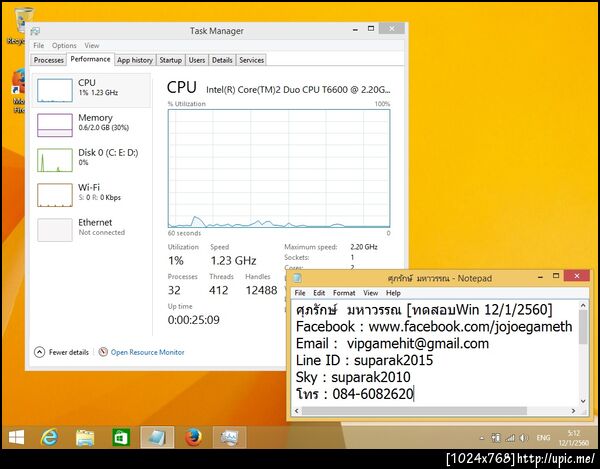Collapse with Fewer details button
The image size is (600, 469).
tap(62, 352)
